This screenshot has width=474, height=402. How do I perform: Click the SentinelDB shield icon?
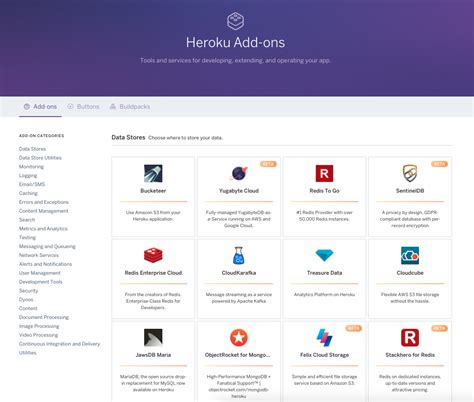410,173
